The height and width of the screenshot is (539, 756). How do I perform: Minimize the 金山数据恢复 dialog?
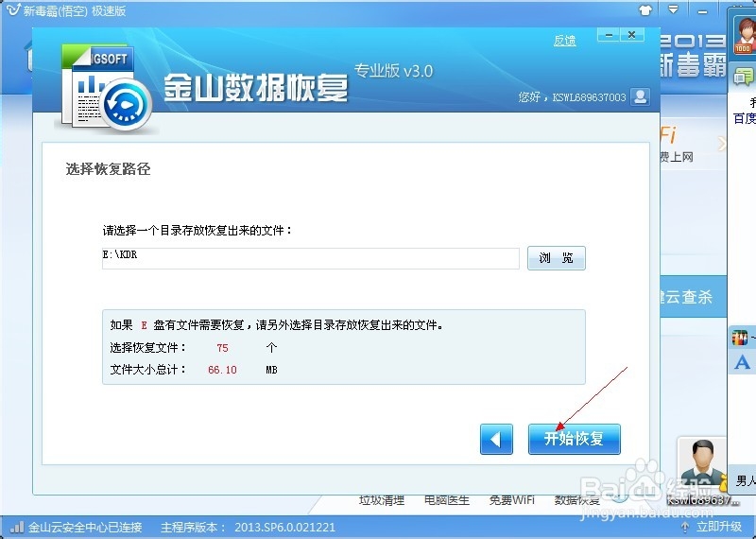point(609,35)
